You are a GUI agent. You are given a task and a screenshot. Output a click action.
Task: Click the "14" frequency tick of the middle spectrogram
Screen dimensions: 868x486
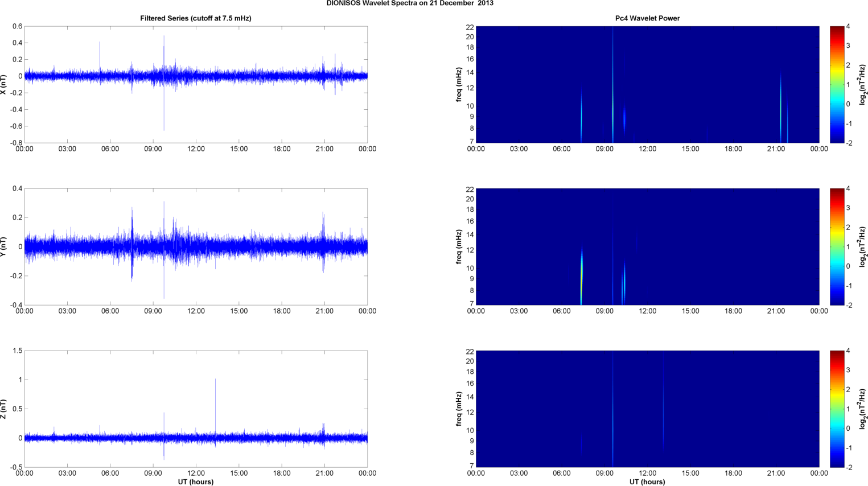pyautogui.click(x=470, y=234)
